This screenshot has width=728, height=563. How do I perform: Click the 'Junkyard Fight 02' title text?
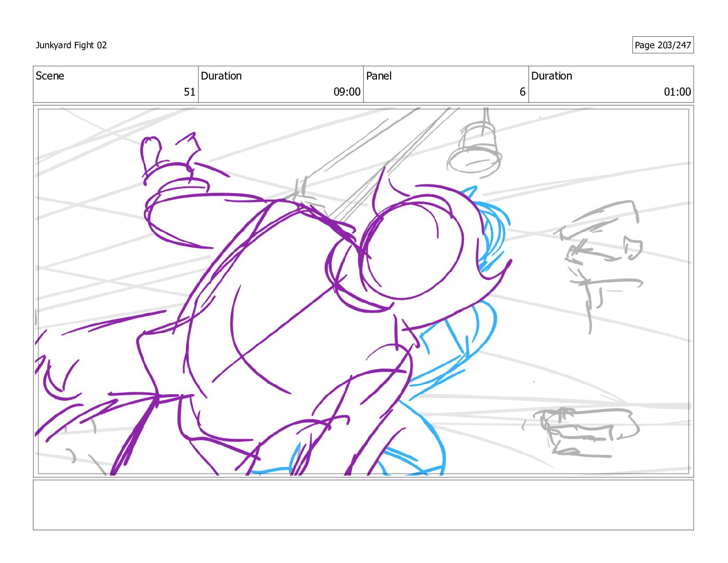(71, 45)
